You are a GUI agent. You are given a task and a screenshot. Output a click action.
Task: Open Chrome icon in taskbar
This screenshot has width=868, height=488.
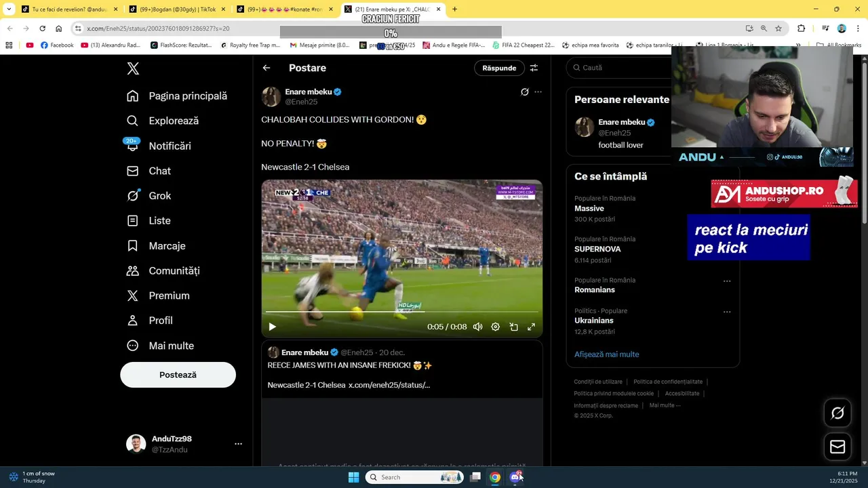tap(495, 477)
